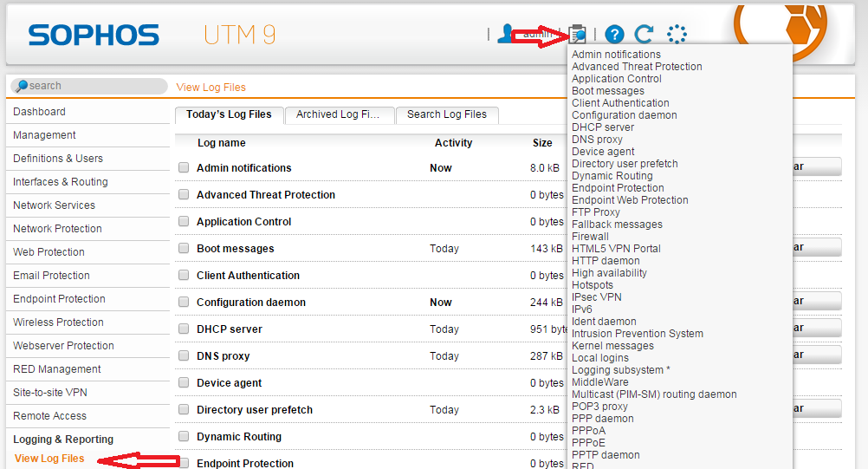Screen dimensions: 868x469
Task: Switch to Today's Log Files tab
Action: [230, 114]
